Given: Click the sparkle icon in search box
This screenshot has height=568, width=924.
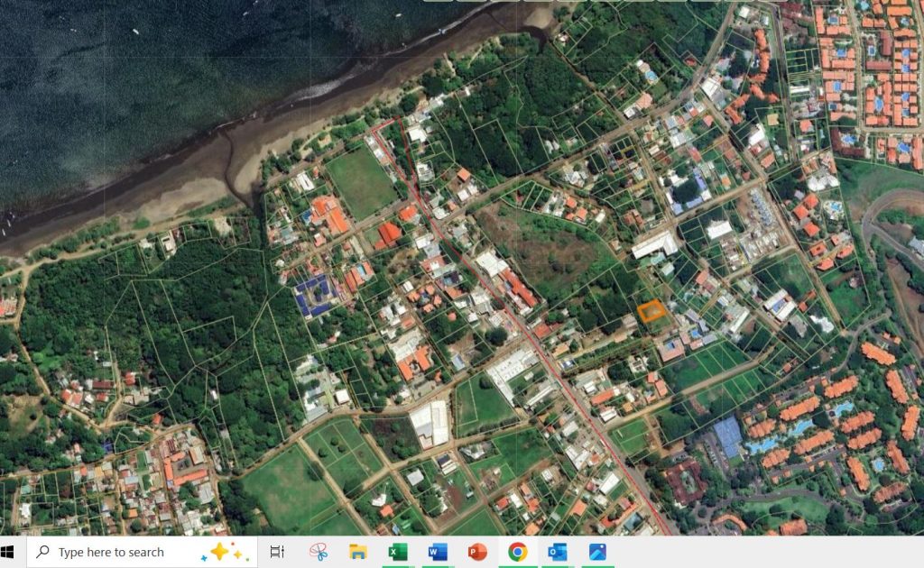Looking at the screenshot, I should (x=225, y=552).
